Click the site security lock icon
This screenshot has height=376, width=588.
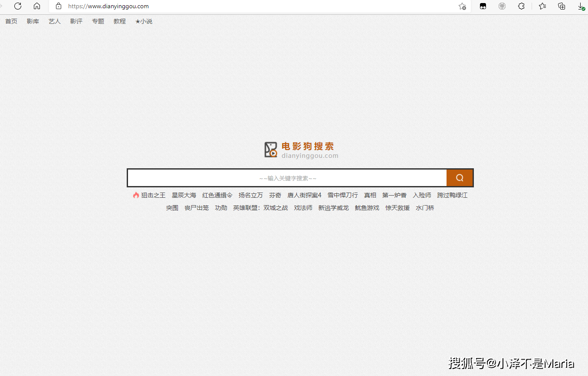click(58, 6)
